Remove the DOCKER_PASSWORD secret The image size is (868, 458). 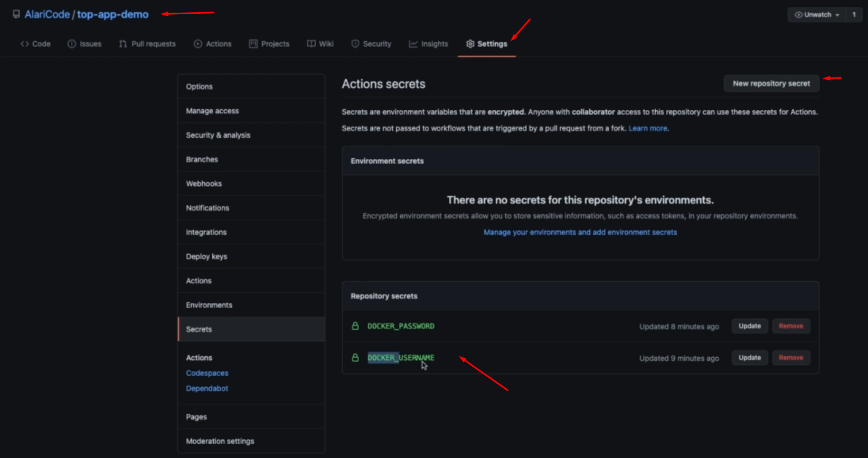point(791,326)
